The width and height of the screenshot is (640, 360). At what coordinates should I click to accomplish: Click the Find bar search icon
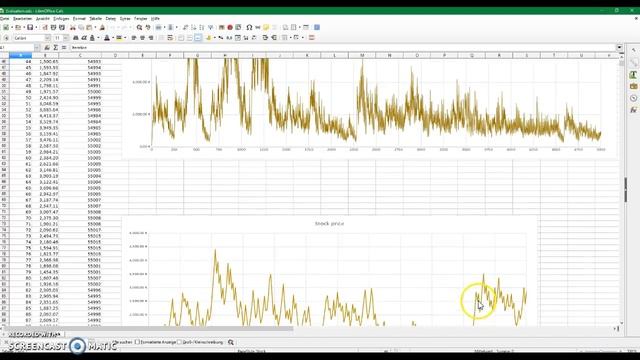coord(231,342)
